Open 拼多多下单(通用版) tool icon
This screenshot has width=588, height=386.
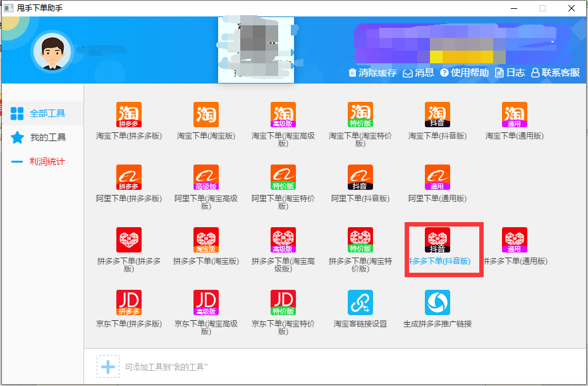pos(515,240)
